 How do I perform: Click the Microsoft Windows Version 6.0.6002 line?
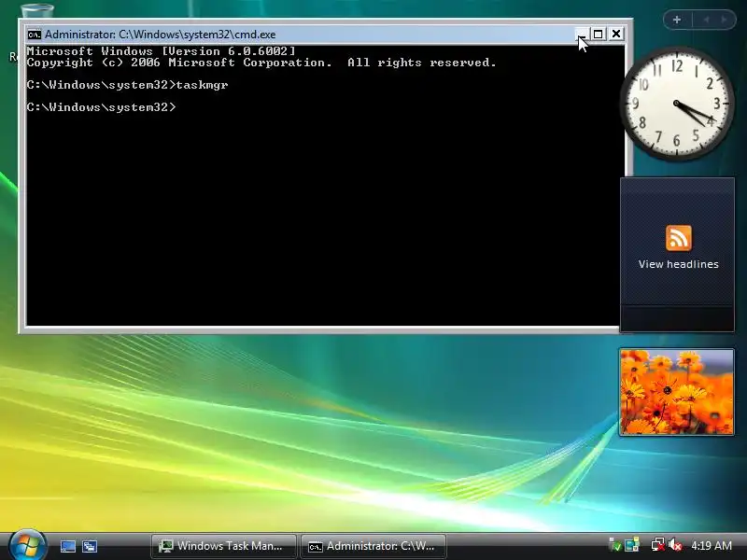161,51
